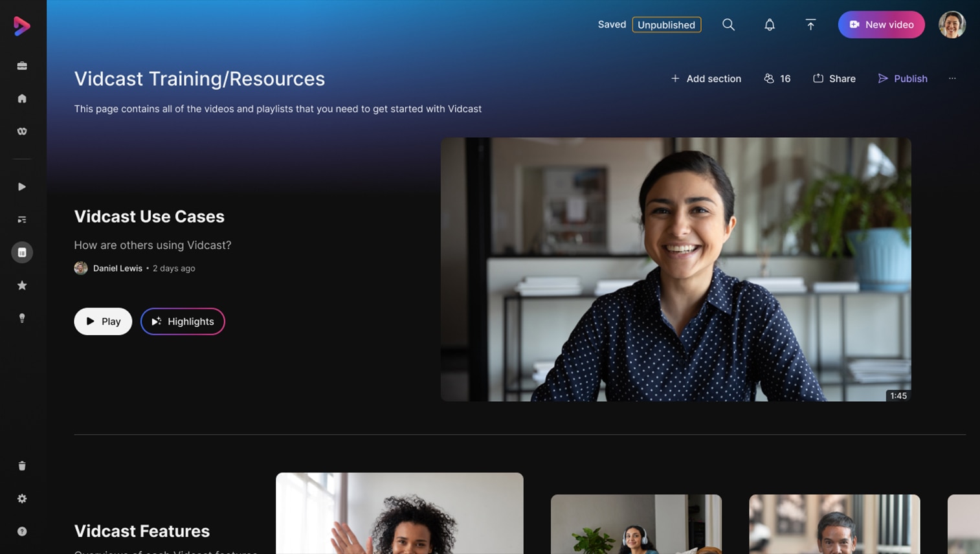This screenshot has width=980, height=554.
Task: Click the Share button
Action: coord(834,78)
